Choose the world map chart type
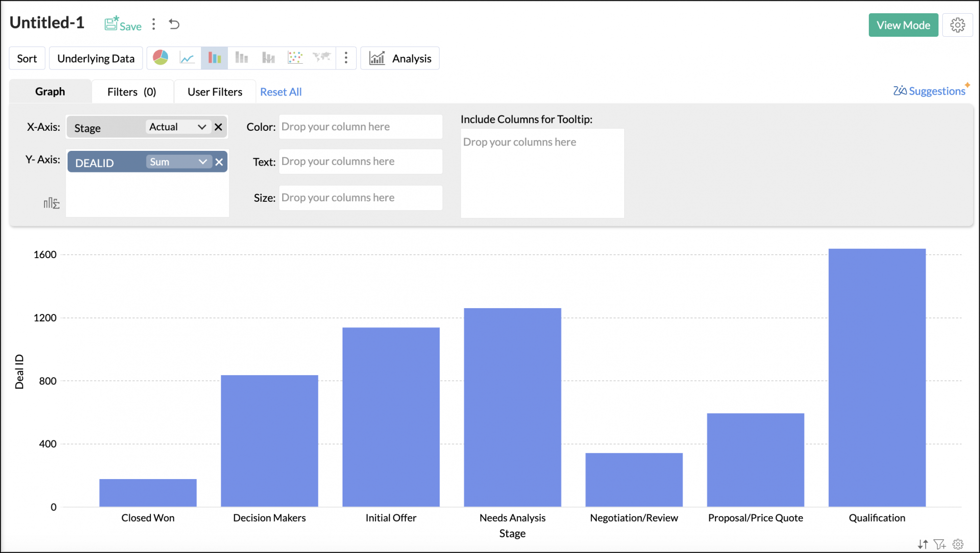The image size is (980, 553). pyautogui.click(x=321, y=58)
